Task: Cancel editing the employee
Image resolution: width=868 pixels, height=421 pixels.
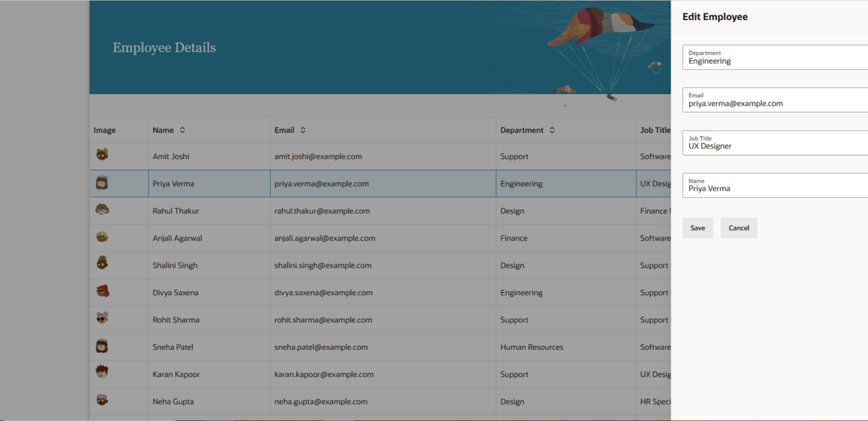Action: point(739,228)
